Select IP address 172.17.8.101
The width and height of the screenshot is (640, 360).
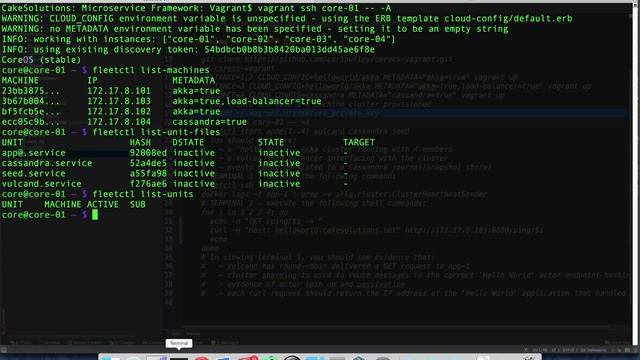tap(119, 91)
